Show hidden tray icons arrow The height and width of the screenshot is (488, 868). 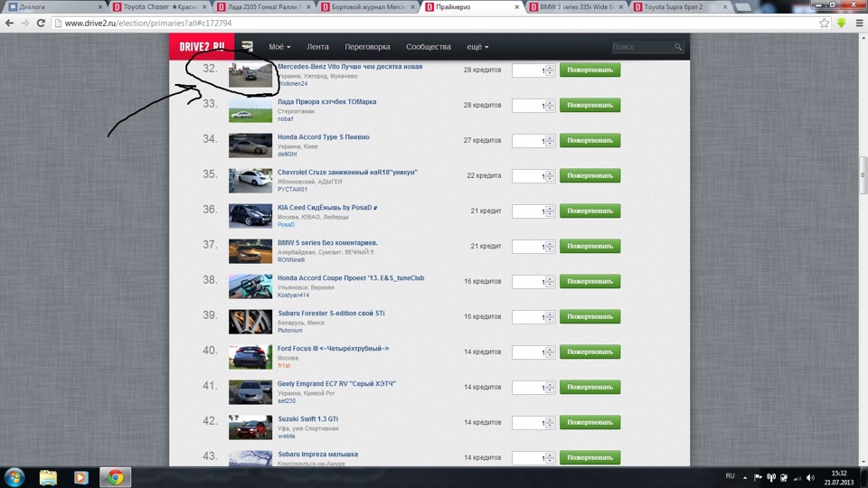[745, 477]
